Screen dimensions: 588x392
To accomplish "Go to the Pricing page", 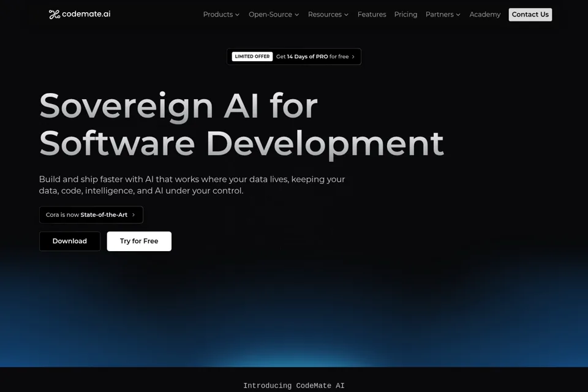I will (405, 14).
